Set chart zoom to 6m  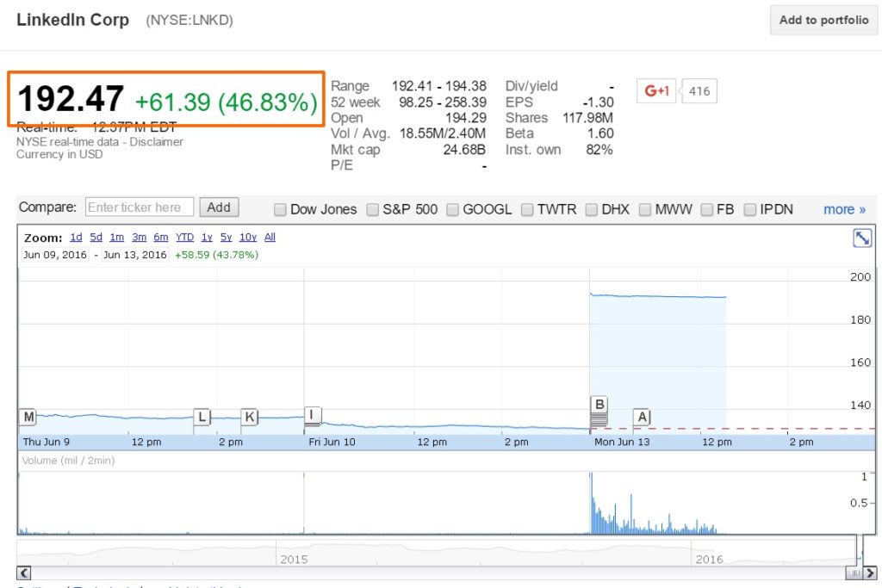161,238
